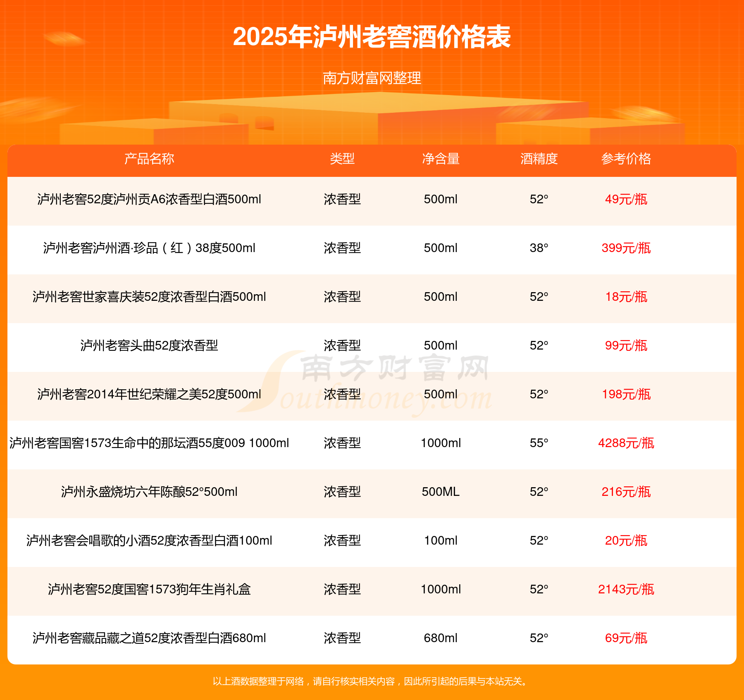Select product '泸州老窖藏品藏之道52度浓香型白酒680ml'

pos(149,638)
